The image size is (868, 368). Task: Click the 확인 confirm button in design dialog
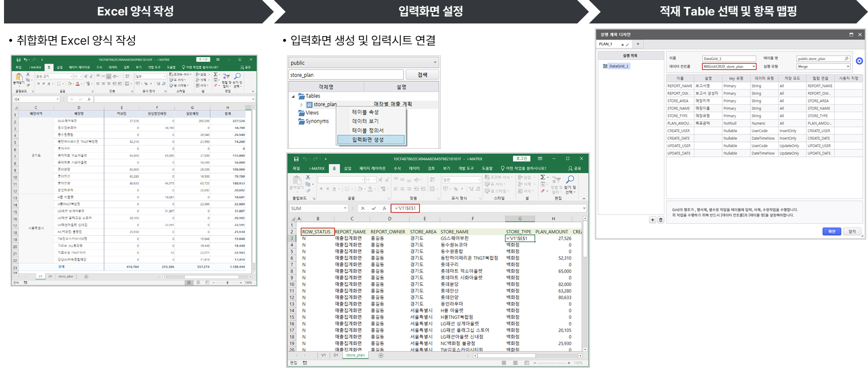pyautogui.click(x=831, y=231)
